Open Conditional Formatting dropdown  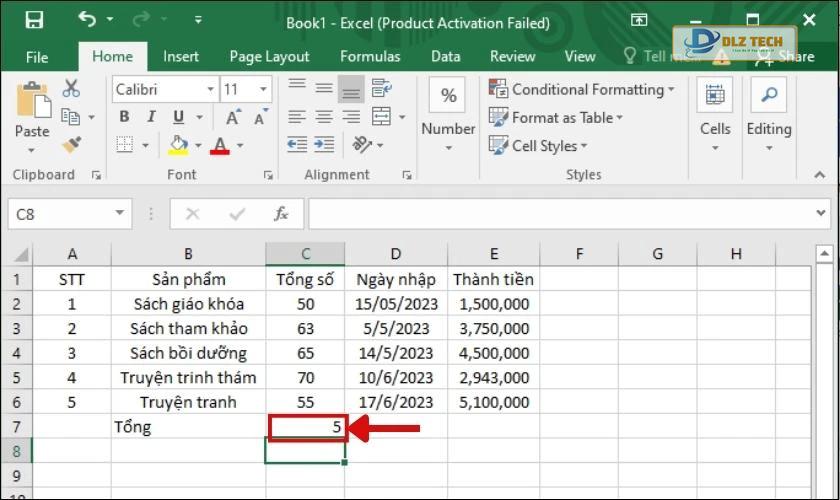point(581,89)
